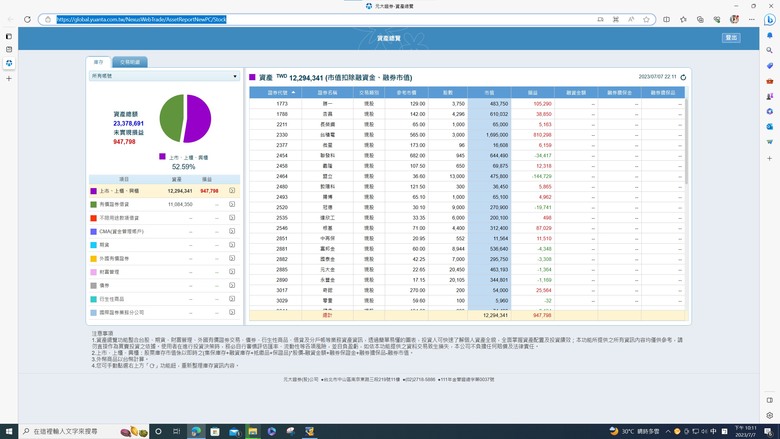Open the Edge sidebar notifications bell
Image resolution: width=780 pixels, height=439 pixels.
click(770, 35)
